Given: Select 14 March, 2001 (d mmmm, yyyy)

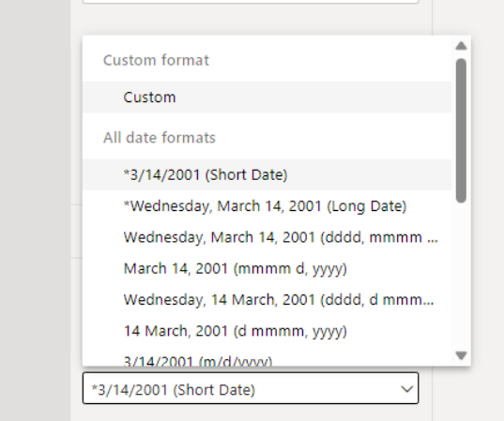Looking at the screenshot, I should click(x=267, y=330).
